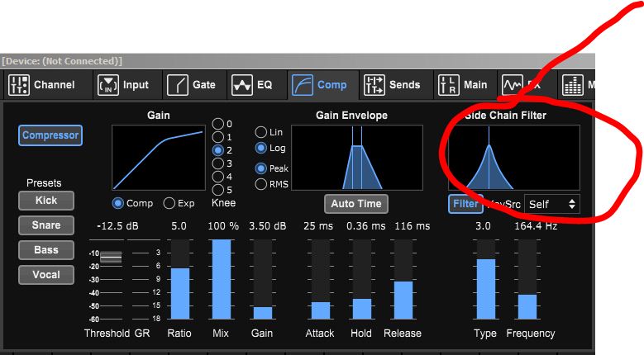Viewport: 644px width, 355px height.
Task: Click the Comp tab curve icon
Action: [303, 85]
